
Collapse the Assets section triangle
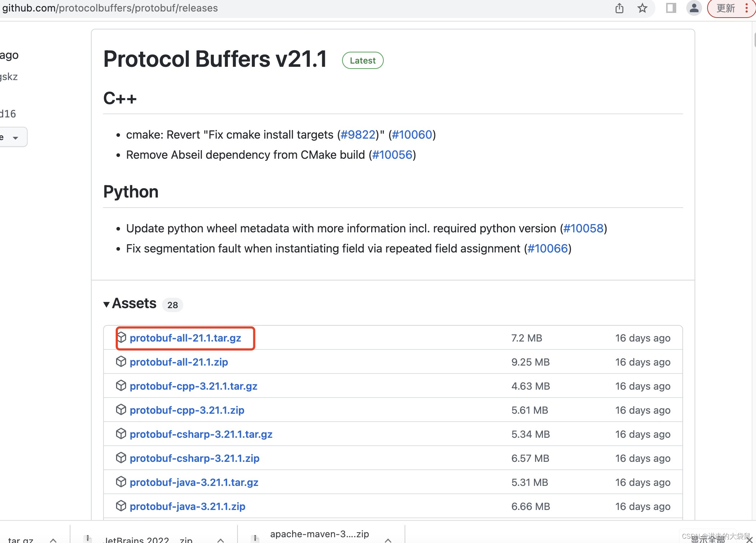click(106, 304)
